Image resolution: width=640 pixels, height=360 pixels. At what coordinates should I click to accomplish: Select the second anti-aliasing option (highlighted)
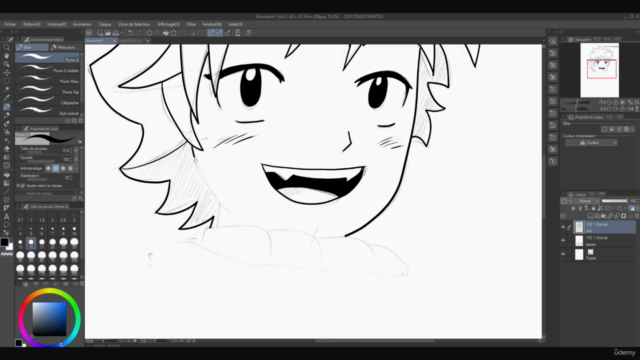pyautogui.click(x=56, y=168)
